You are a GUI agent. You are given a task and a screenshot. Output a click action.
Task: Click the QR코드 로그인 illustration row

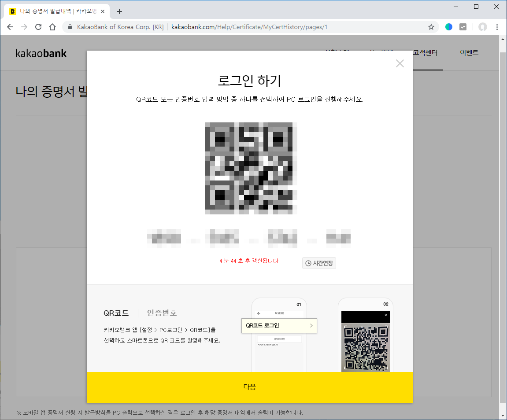(279, 326)
